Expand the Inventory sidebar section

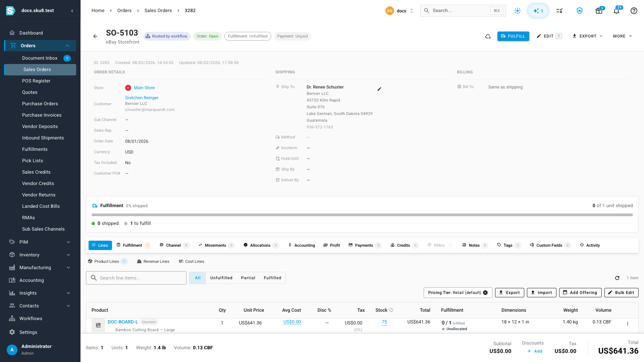click(68, 255)
